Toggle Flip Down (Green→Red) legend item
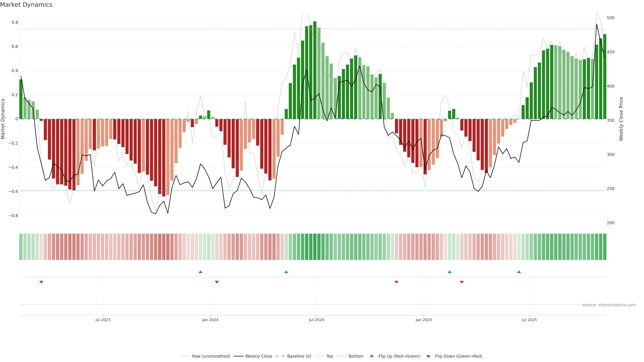 click(459, 356)
